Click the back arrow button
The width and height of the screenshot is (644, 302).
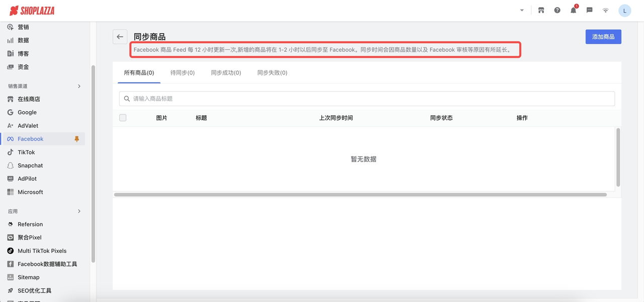(x=120, y=37)
